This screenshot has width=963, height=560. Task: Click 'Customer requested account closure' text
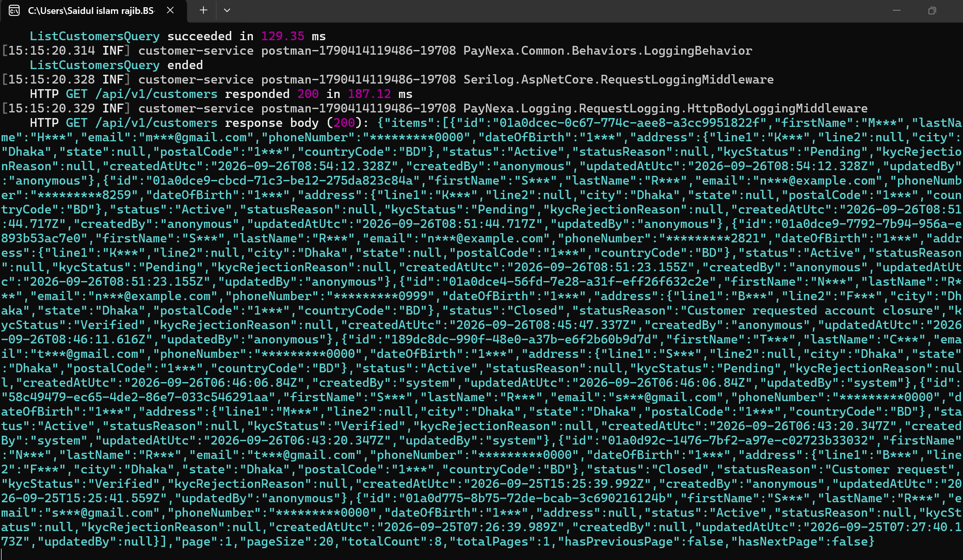tap(810, 310)
